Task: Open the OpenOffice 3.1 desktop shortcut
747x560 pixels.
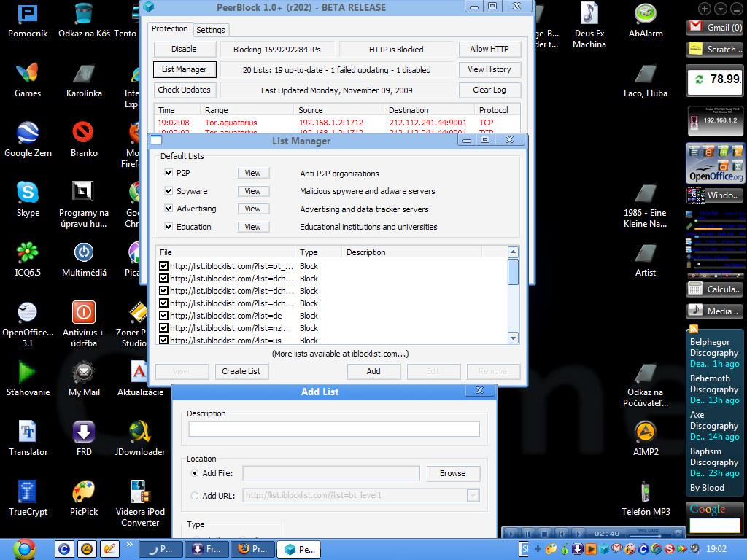Action: [x=27, y=324]
